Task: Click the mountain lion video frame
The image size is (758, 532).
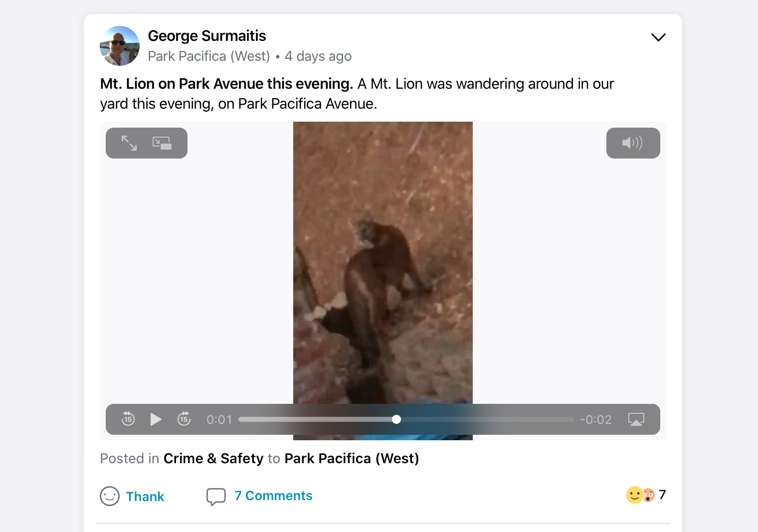Action: click(382, 259)
